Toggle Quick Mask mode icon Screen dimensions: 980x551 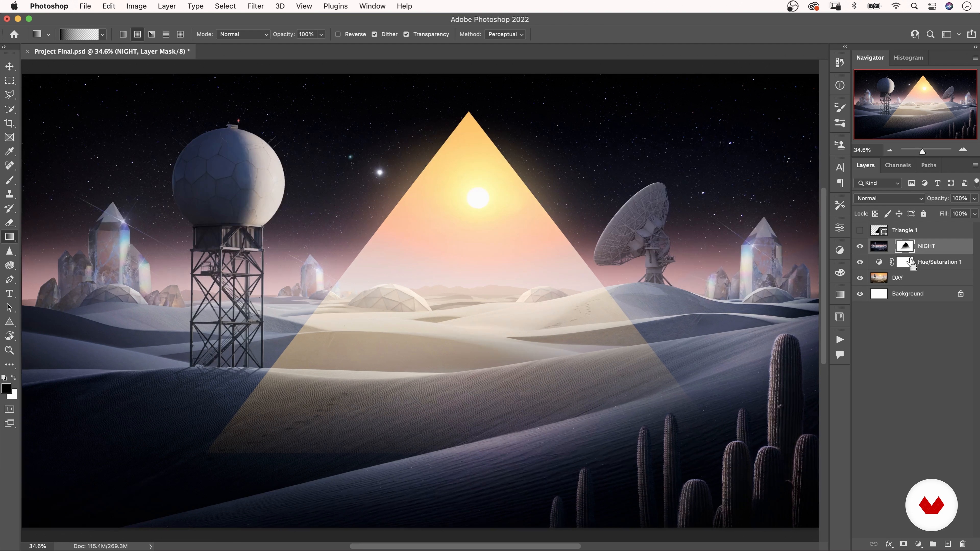[9, 409]
